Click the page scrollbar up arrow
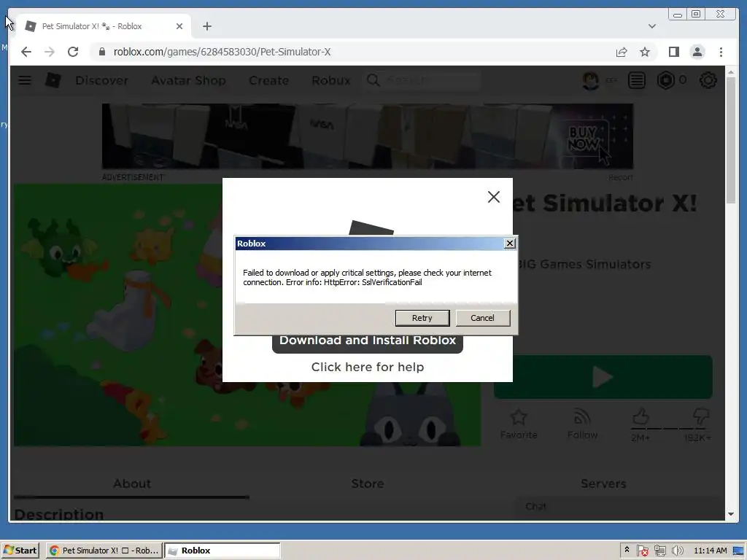 (731, 72)
